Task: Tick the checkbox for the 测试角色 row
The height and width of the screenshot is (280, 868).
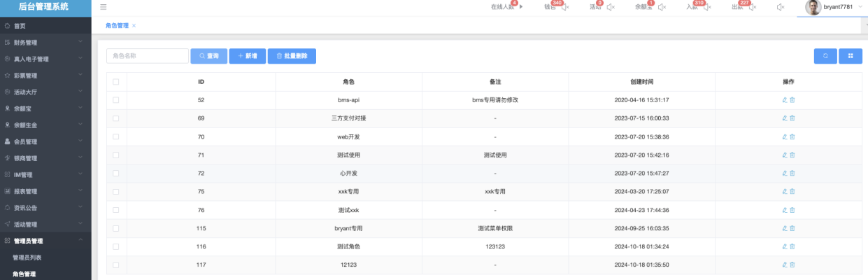Action: pyautogui.click(x=116, y=246)
